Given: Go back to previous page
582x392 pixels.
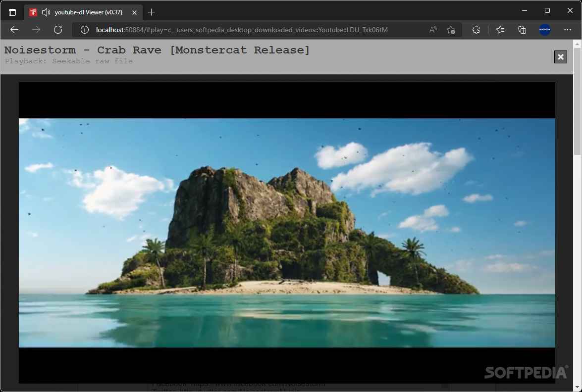Looking at the screenshot, I should pos(14,30).
